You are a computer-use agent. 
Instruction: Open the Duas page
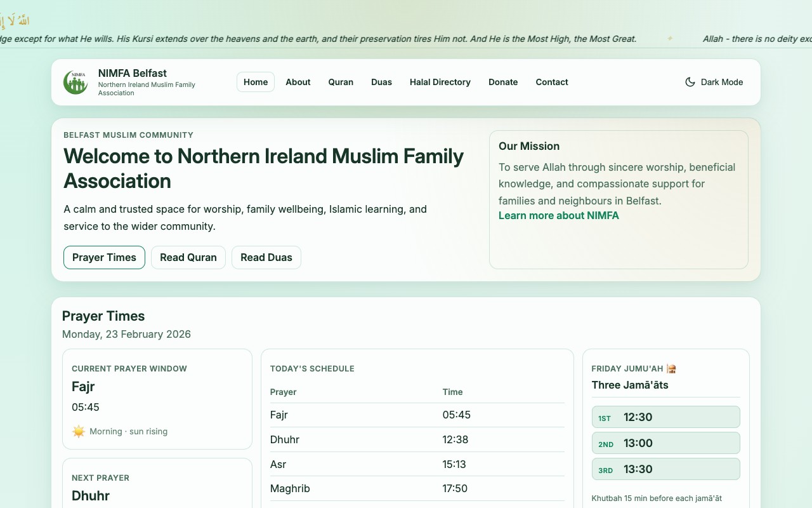coord(381,82)
